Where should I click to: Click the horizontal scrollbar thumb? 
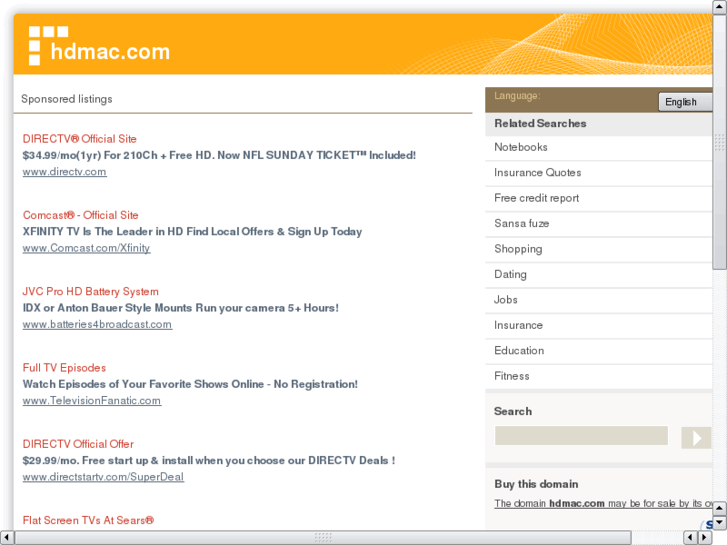(323, 537)
